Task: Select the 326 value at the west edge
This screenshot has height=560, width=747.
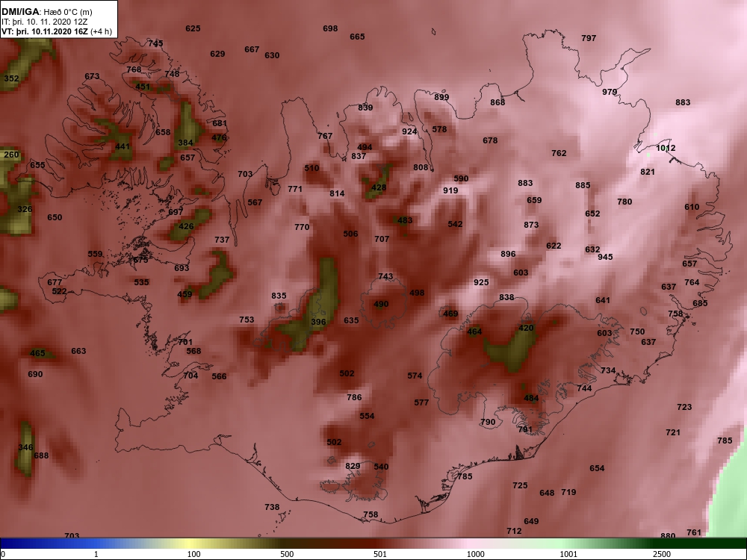Action: [x=25, y=209]
